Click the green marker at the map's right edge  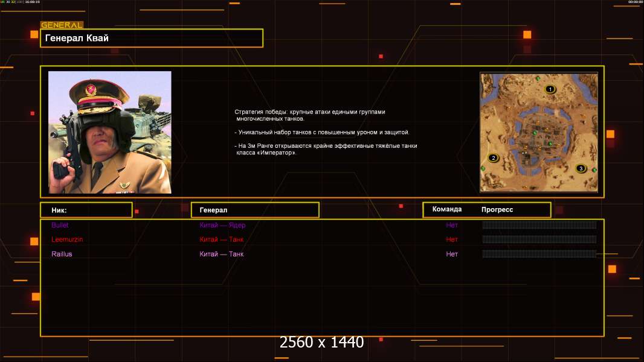[594, 171]
